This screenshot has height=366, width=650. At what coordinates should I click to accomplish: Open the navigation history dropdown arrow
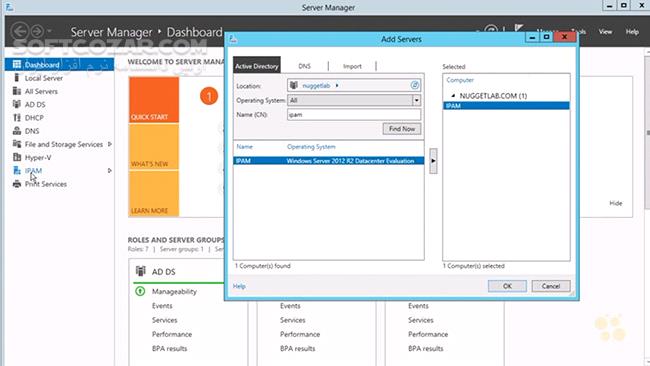49,31
